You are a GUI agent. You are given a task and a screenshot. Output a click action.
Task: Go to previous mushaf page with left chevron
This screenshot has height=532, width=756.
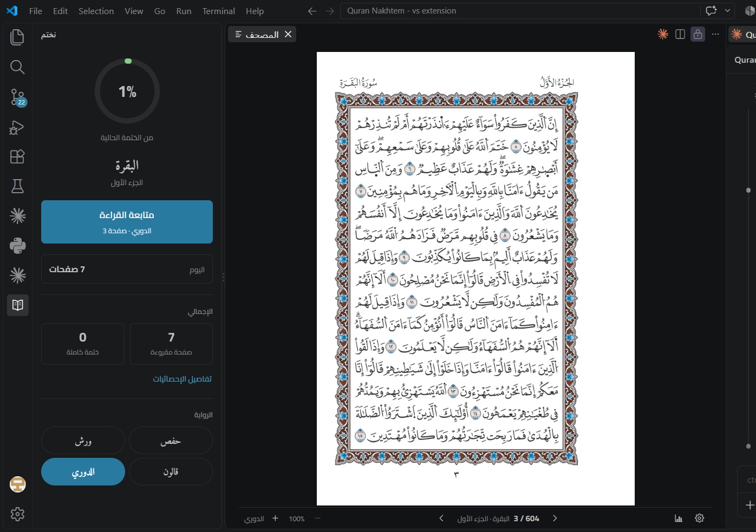[x=441, y=518]
